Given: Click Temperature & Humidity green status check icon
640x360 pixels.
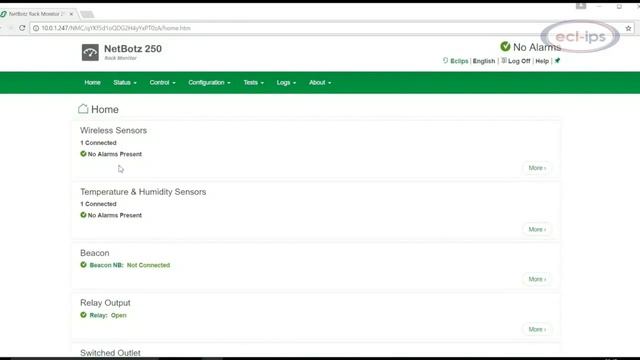Looking at the screenshot, I should 83,215.
